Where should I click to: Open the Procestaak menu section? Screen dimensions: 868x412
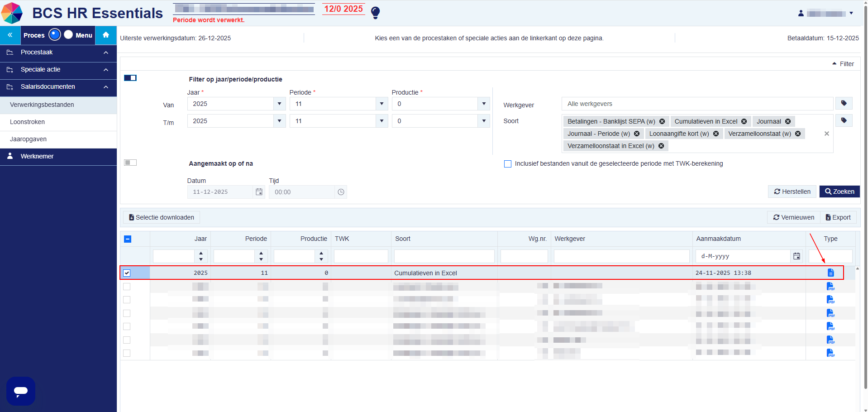[58, 53]
